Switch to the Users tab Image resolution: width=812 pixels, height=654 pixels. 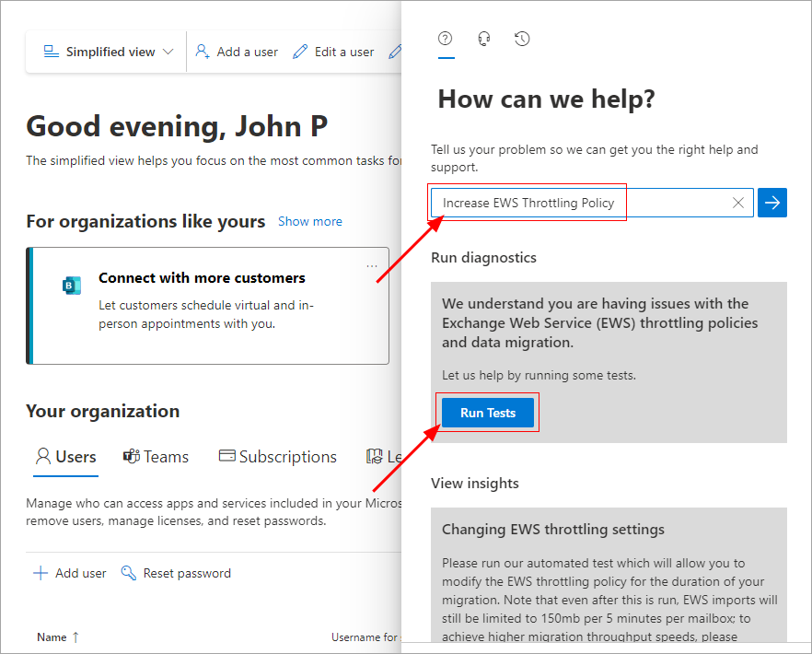65,457
